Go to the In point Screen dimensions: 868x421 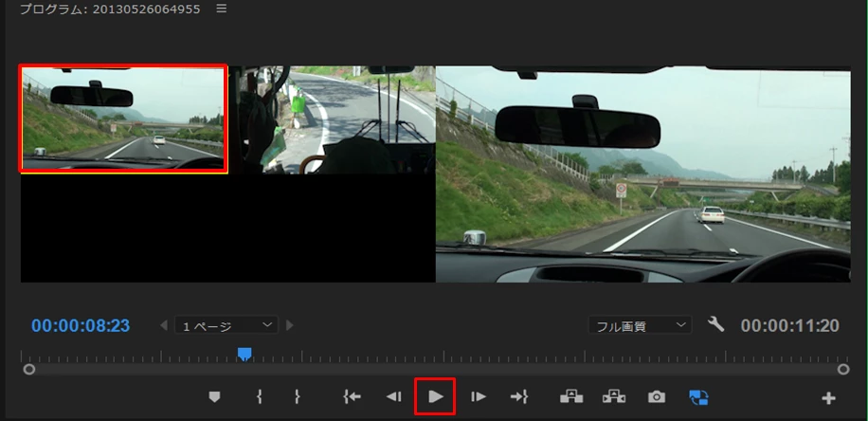coord(353,396)
